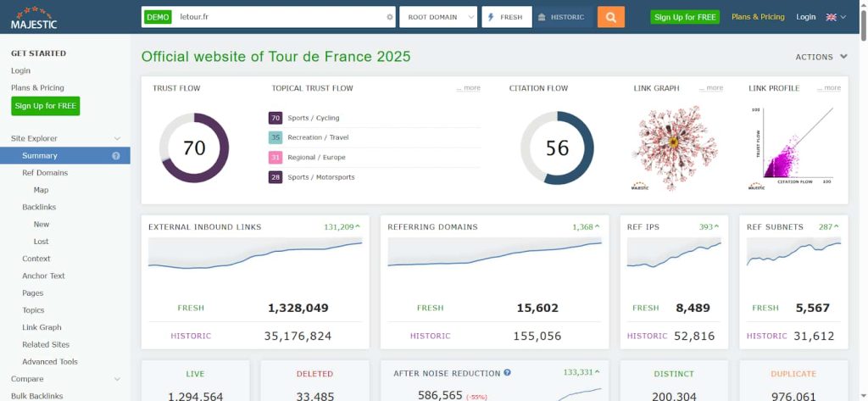
Task: Switch to the Historic index
Action: click(562, 17)
